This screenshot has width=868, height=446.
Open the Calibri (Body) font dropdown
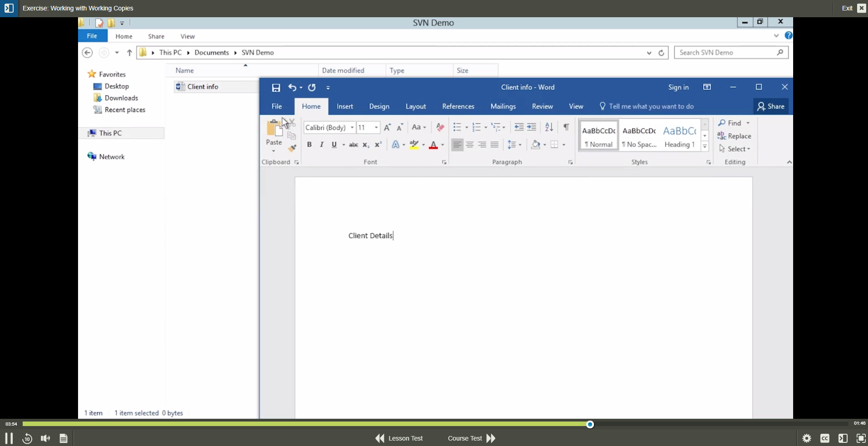(352, 128)
